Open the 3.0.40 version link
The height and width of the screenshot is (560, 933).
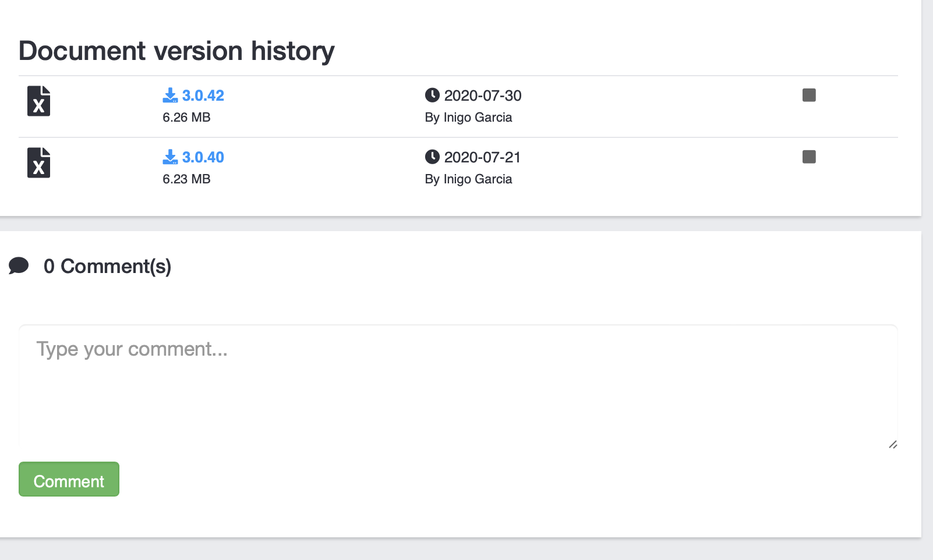pos(203,157)
